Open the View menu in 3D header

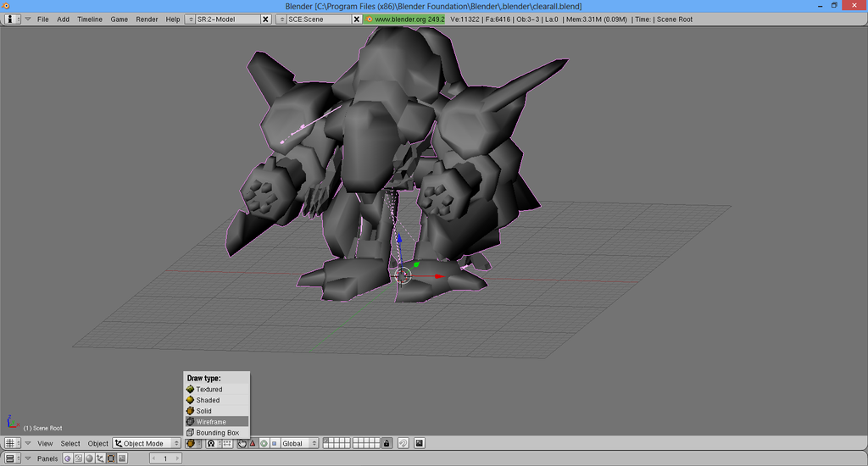45,443
